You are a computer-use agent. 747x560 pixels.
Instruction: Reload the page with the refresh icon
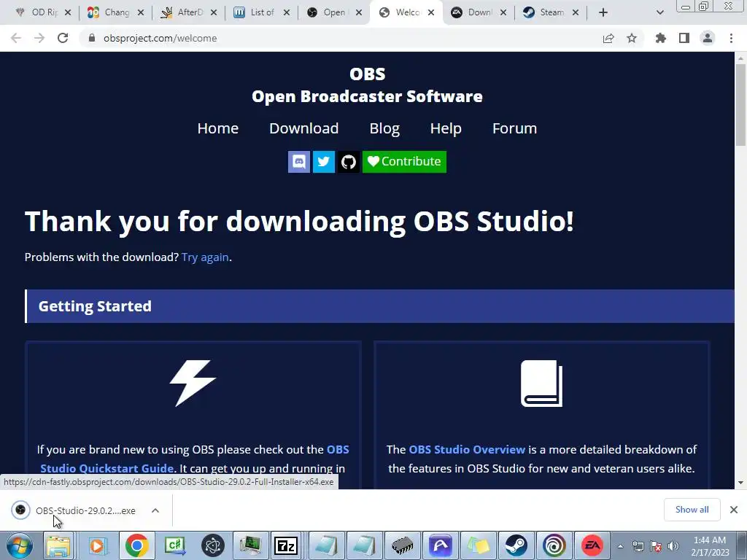[x=63, y=38]
